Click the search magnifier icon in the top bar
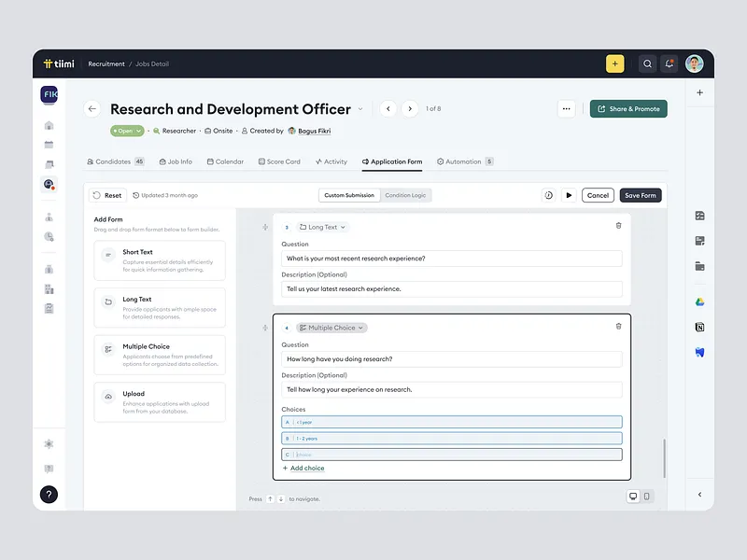This screenshot has width=747, height=560. click(x=648, y=63)
